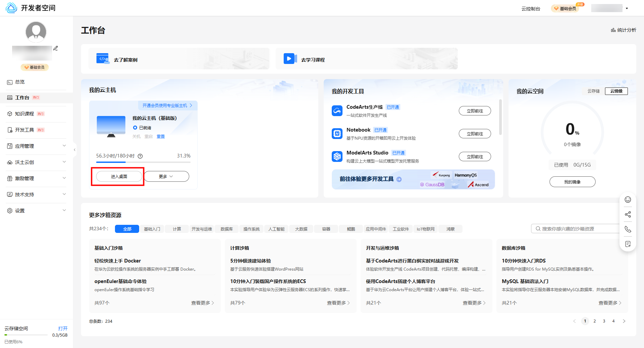This screenshot has height=348, width=644.
Task: Switch to the 知识课程 sidebar item
Action: point(24,114)
